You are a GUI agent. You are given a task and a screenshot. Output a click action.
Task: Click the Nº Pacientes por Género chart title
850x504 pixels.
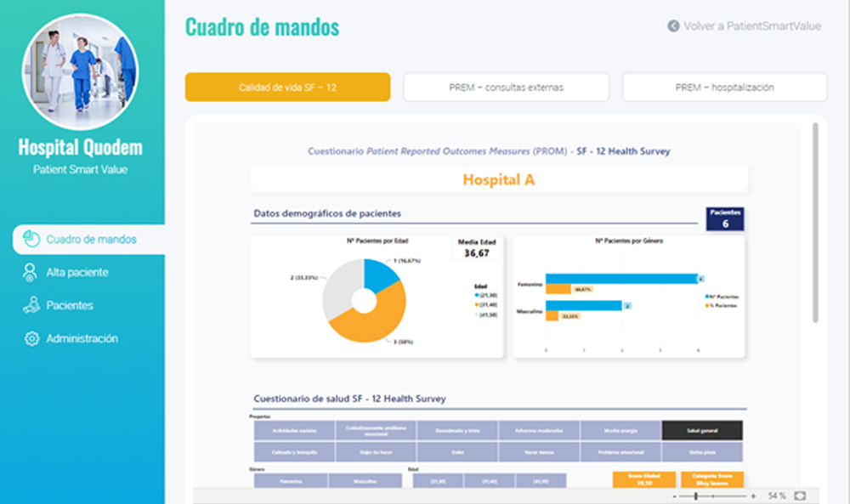click(629, 241)
